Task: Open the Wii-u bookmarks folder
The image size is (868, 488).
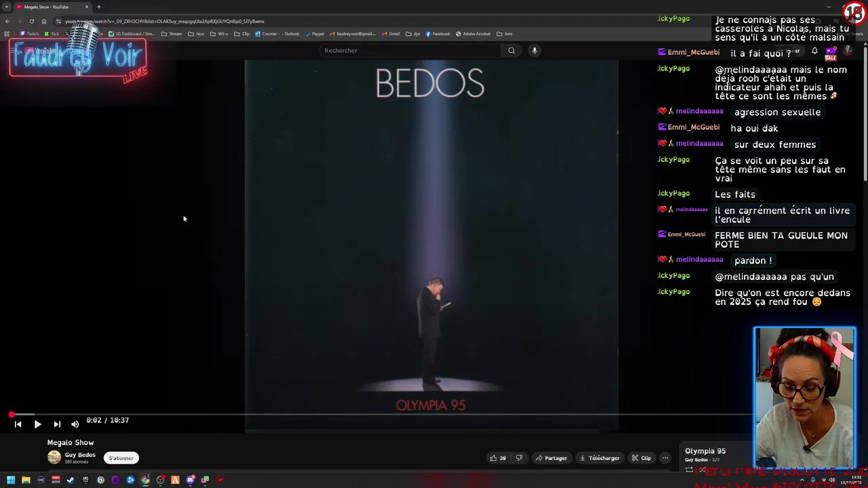Action: (x=220, y=34)
